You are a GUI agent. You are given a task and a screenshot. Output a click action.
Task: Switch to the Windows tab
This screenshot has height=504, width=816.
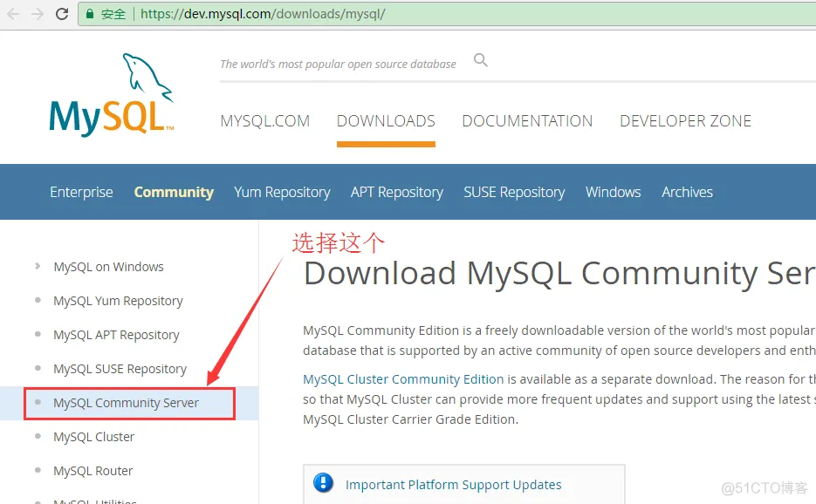click(613, 192)
